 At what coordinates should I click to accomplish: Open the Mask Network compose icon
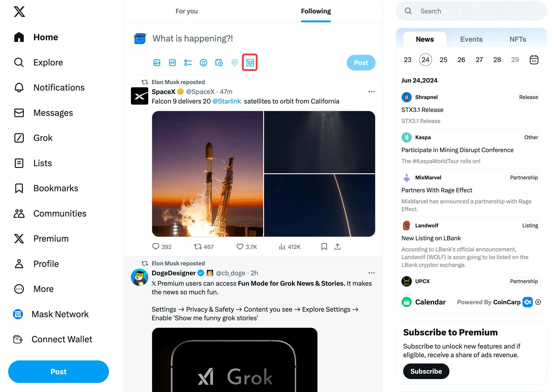(x=250, y=62)
